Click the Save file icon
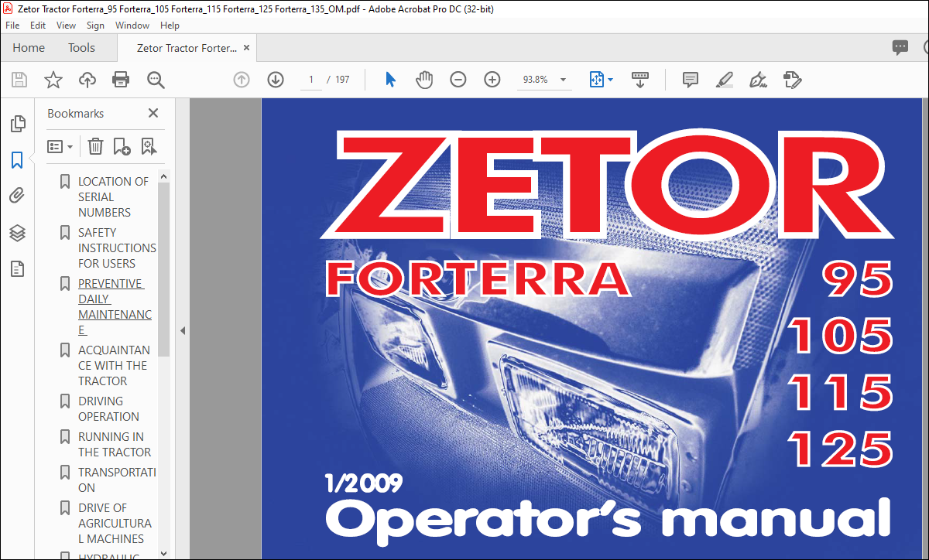This screenshot has width=929, height=560. [19, 80]
